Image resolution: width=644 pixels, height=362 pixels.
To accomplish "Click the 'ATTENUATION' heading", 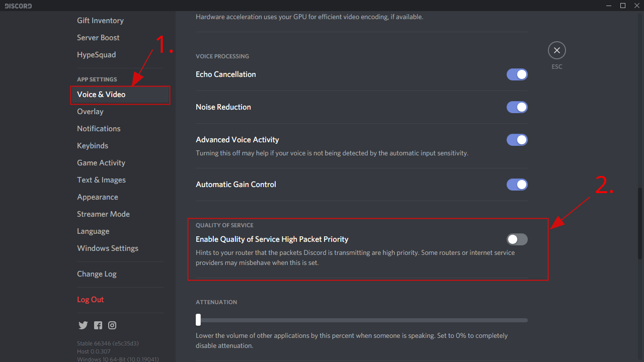I will pos(216,302).
